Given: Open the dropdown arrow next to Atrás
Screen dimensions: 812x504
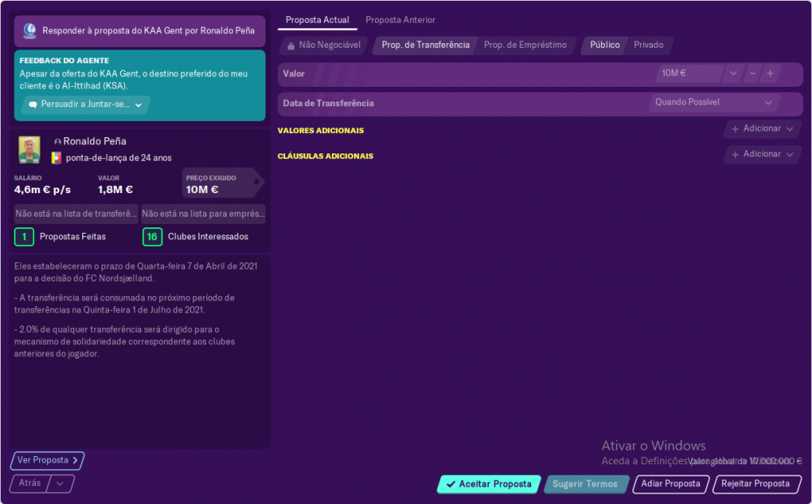Looking at the screenshot, I should tap(60, 483).
